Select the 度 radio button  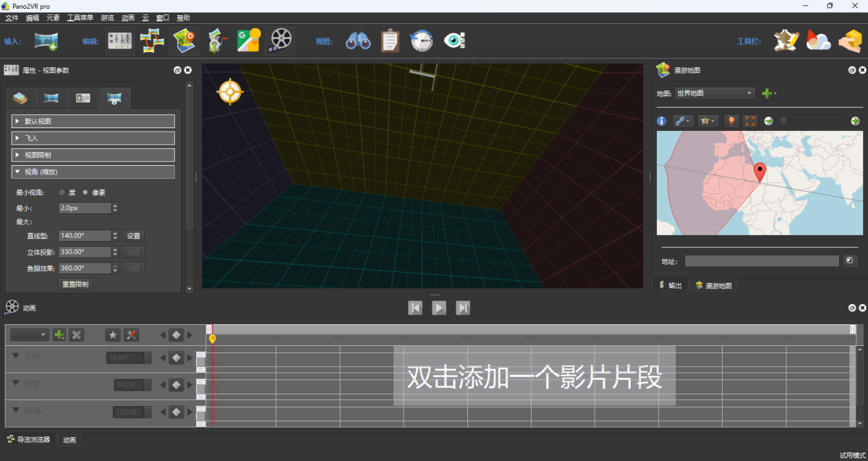point(62,193)
